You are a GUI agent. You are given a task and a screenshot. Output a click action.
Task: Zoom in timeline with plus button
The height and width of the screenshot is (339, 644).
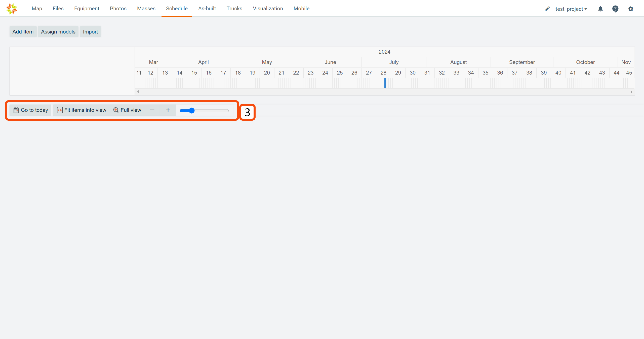pyautogui.click(x=168, y=110)
